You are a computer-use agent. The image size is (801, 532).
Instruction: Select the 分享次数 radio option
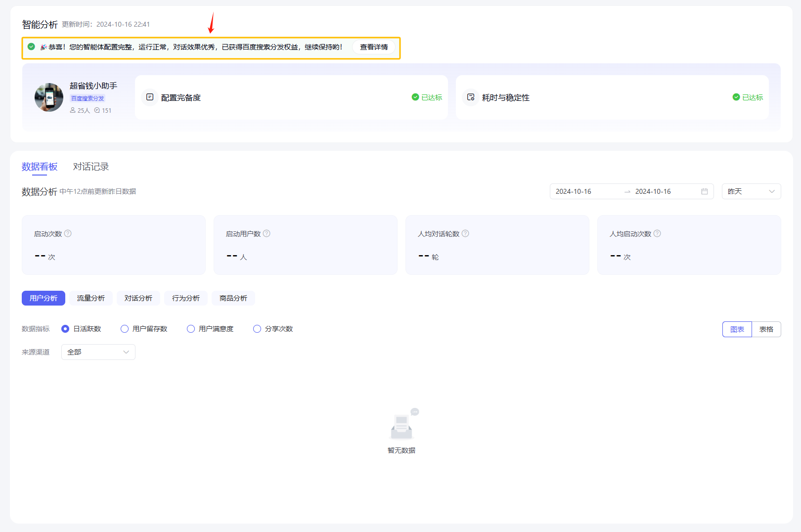click(x=257, y=329)
